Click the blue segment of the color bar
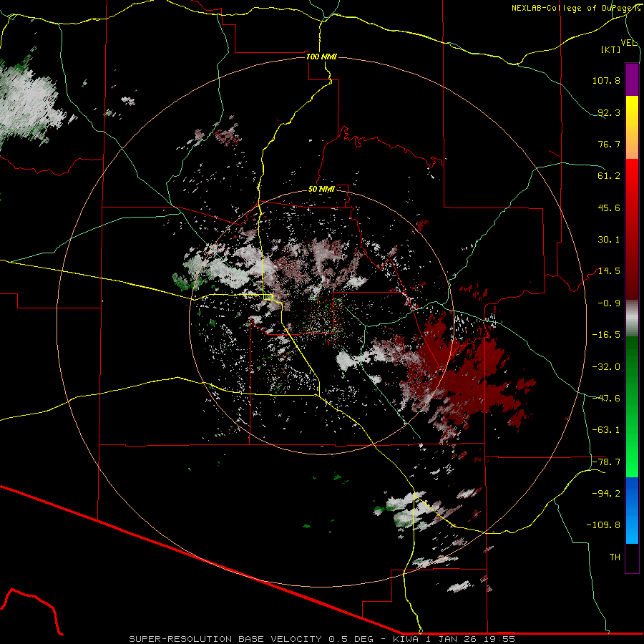The image size is (644, 644). [x=632, y=510]
